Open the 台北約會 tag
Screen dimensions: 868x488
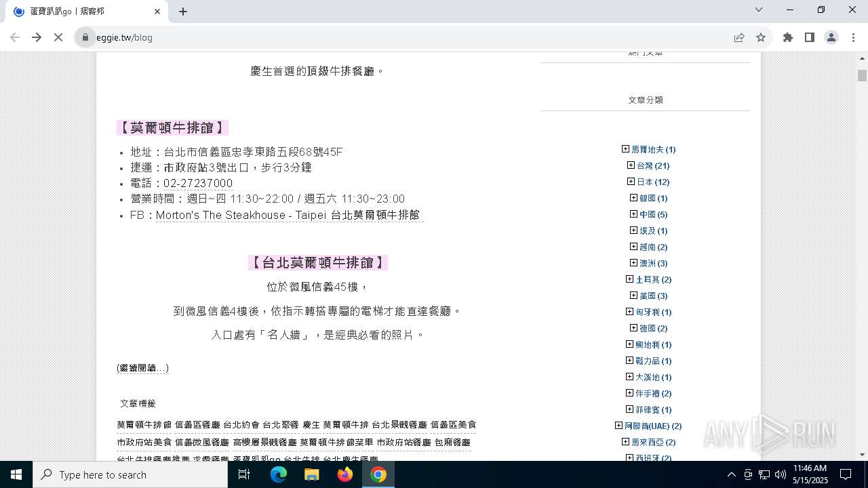point(241,425)
